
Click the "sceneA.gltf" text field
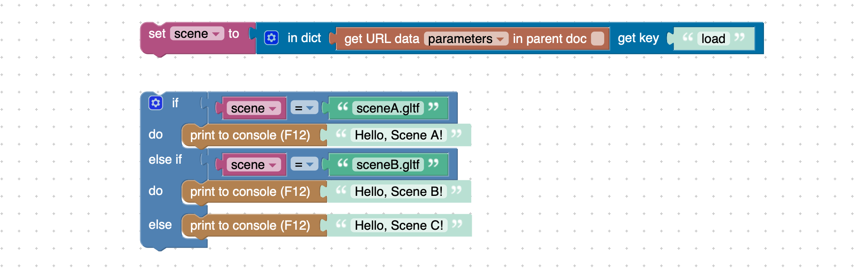pos(388,108)
